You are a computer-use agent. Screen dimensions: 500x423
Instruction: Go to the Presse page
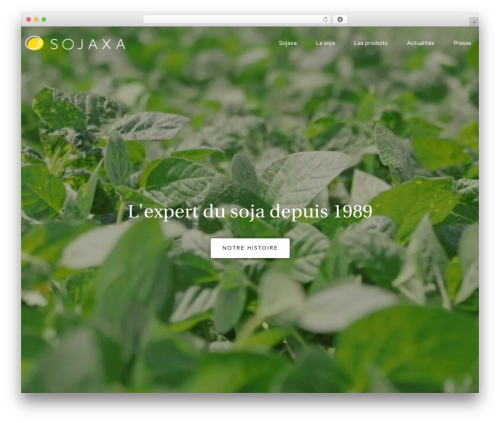[x=462, y=43]
